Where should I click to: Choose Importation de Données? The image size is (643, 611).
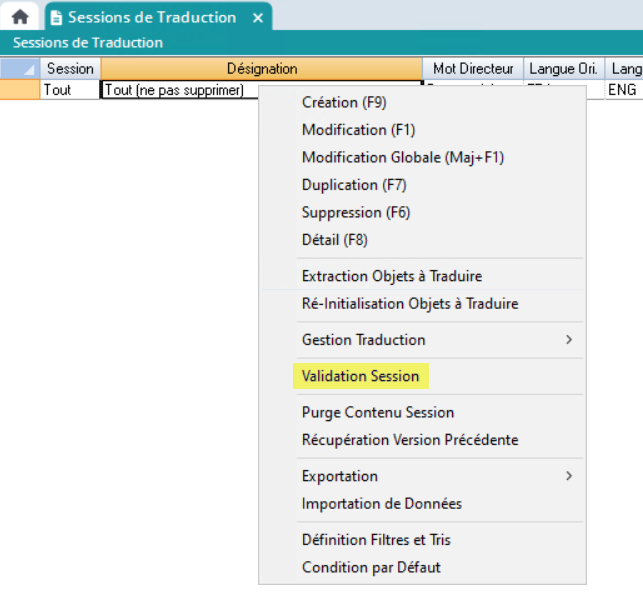[382, 504]
